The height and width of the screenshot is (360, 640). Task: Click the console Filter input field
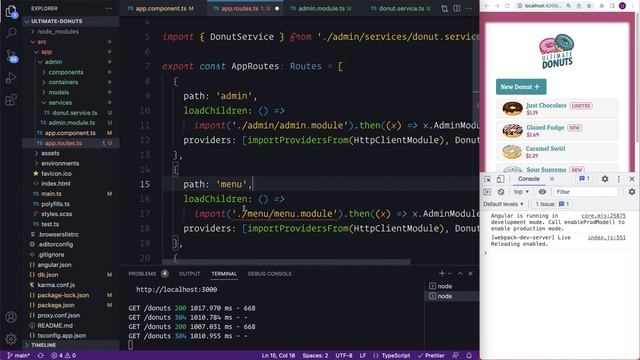[x=587, y=192]
